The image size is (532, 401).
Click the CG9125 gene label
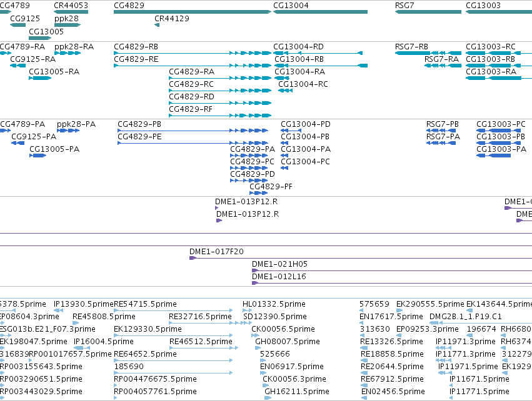pos(25,19)
